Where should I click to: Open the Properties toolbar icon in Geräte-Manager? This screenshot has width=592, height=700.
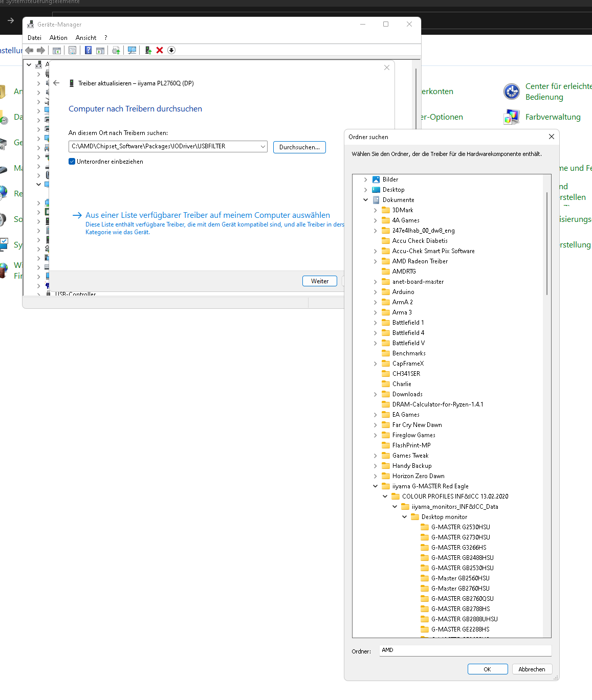tap(72, 50)
